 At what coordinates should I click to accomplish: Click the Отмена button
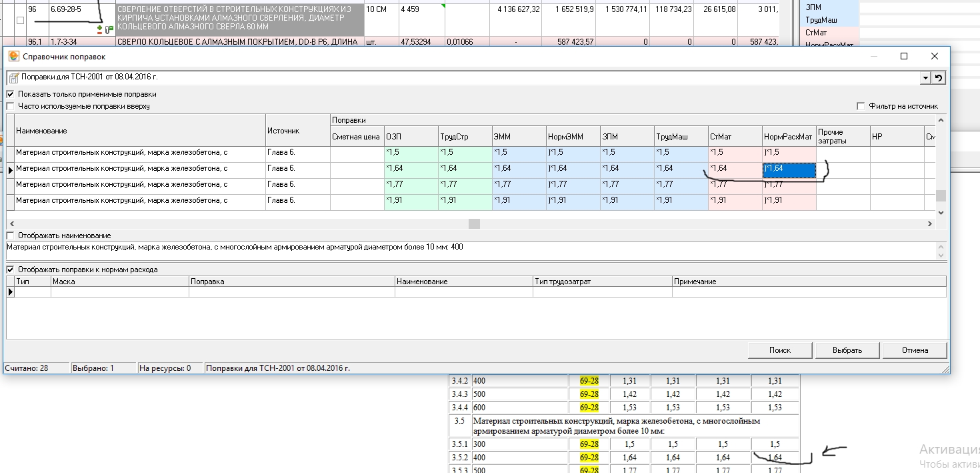pos(915,350)
